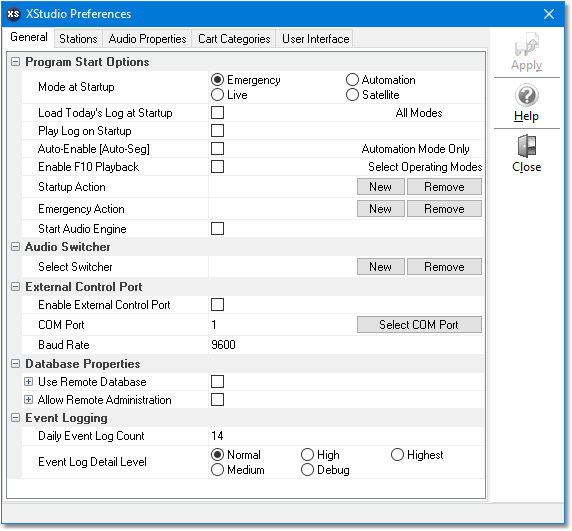572x531 pixels.
Task: Click the Close door icon
Action: [526, 154]
